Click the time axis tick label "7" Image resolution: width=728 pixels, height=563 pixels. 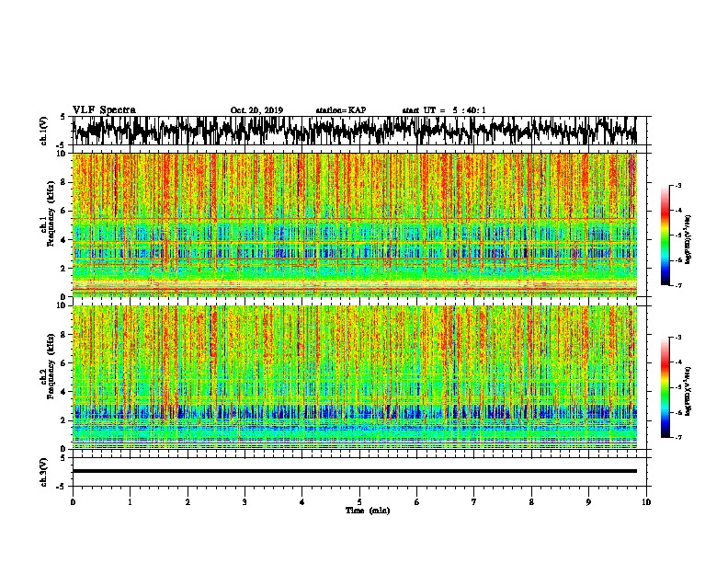pyautogui.click(x=474, y=501)
